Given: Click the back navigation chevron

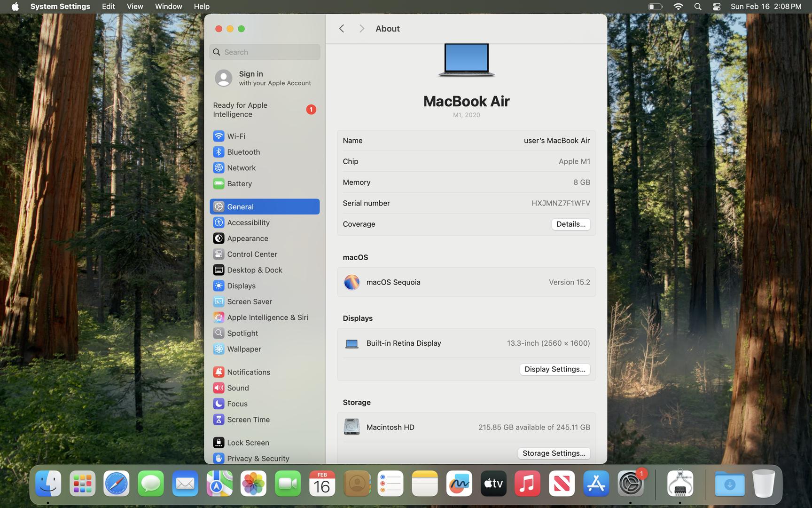Looking at the screenshot, I should 342,29.
